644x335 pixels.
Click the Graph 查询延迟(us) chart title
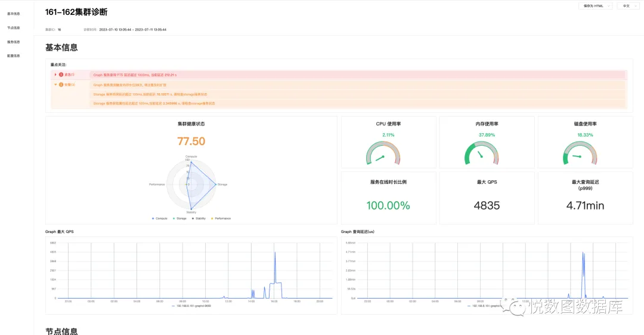coord(357,232)
